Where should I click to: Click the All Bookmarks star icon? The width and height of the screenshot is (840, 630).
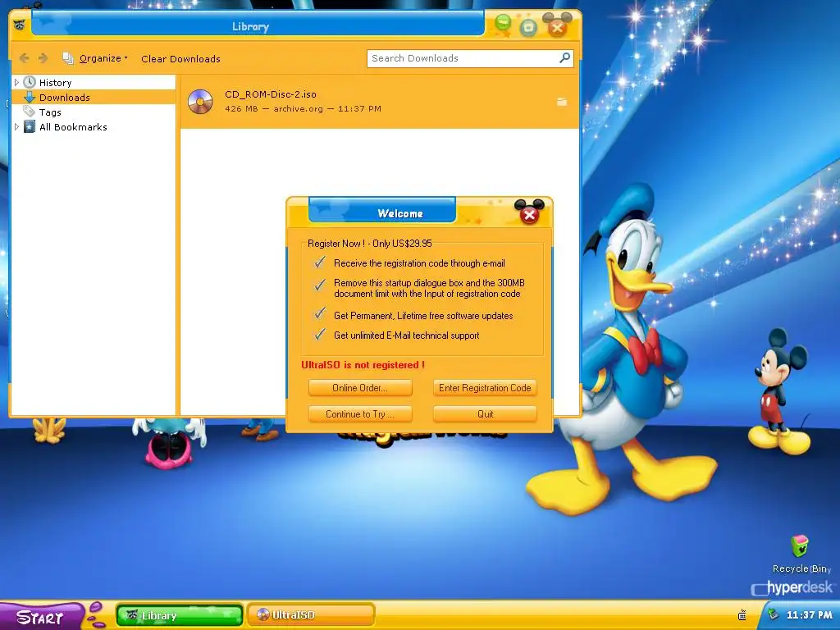point(30,126)
